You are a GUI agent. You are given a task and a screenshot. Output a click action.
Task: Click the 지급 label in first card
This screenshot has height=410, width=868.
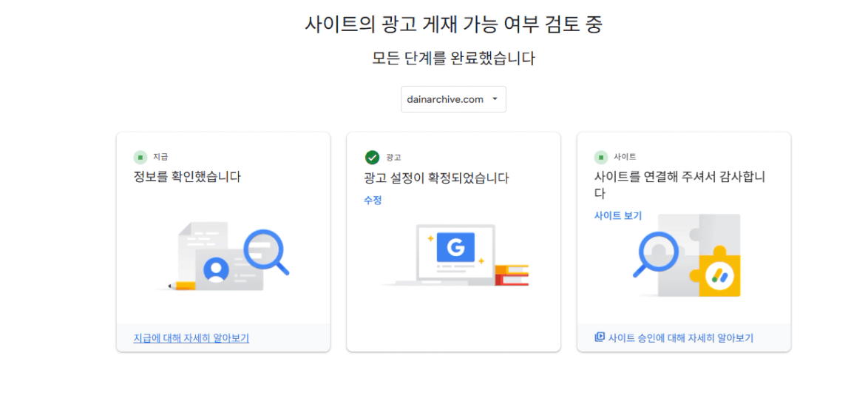(x=160, y=157)
